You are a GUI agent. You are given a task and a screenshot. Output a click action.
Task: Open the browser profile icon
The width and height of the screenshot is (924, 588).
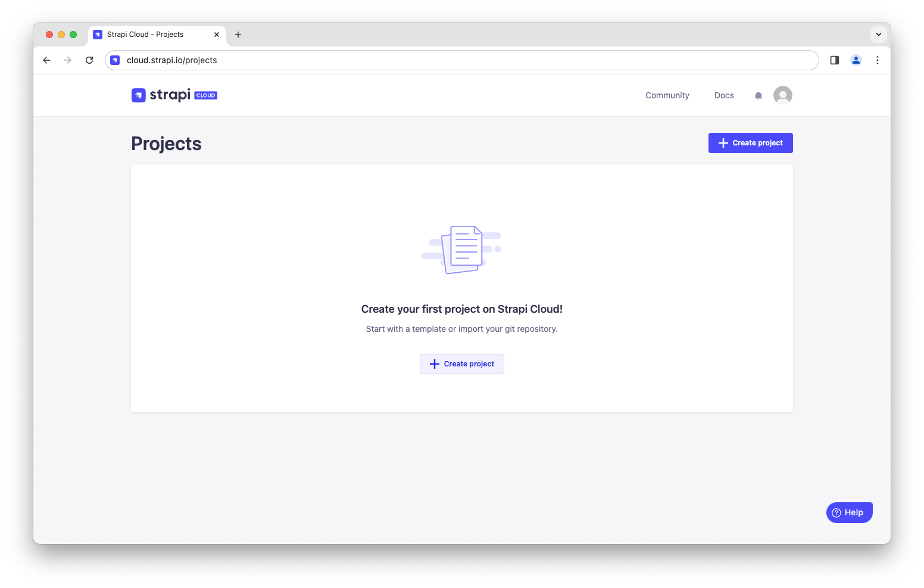[856, 60]
